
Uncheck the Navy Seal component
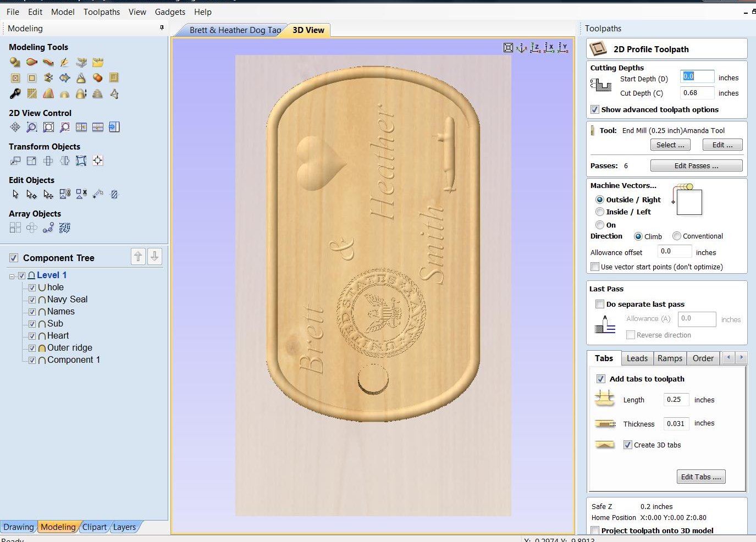32,300
